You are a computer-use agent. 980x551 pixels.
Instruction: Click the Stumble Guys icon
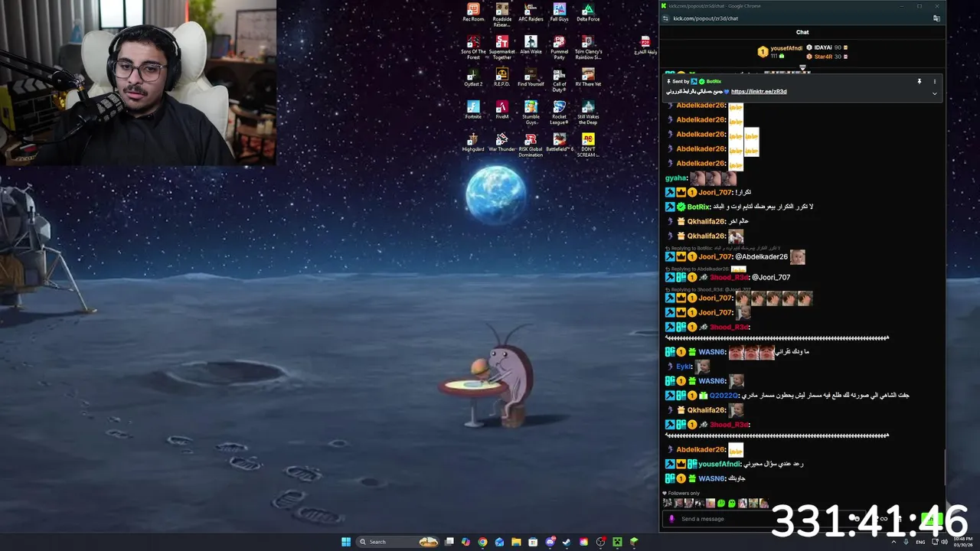pyautogui.click(x=531, y=112)
